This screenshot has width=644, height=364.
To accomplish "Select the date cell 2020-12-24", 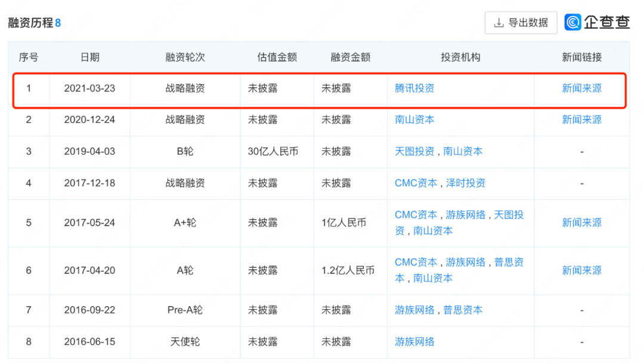I will [89, 119].
